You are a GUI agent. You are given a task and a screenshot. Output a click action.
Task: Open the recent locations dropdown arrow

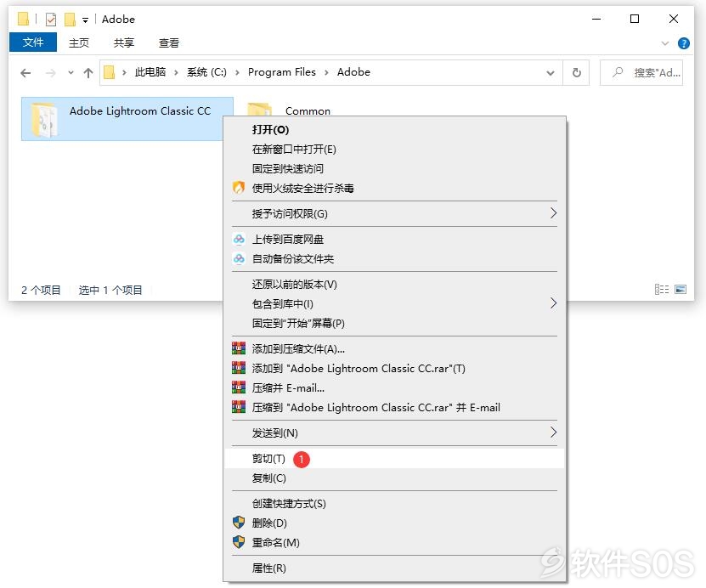pos(71,72)
